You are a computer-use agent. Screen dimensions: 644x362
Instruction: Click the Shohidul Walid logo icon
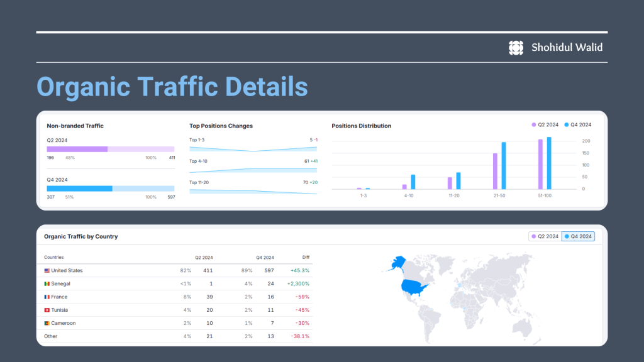[x=516, y=48]
